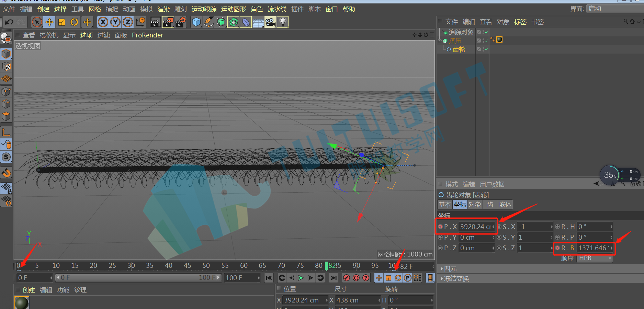Click the Undo arrow in the top toolbar
This screenshot has height=309, width=644.
[x=9, y=22]
